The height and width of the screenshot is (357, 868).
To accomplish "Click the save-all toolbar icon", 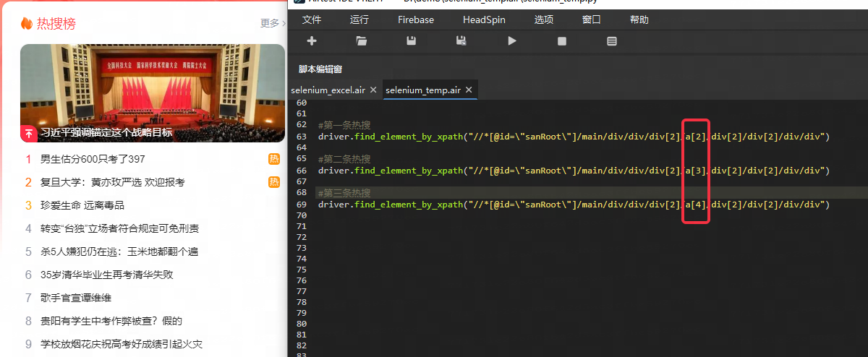I will [x=461, y=41].
